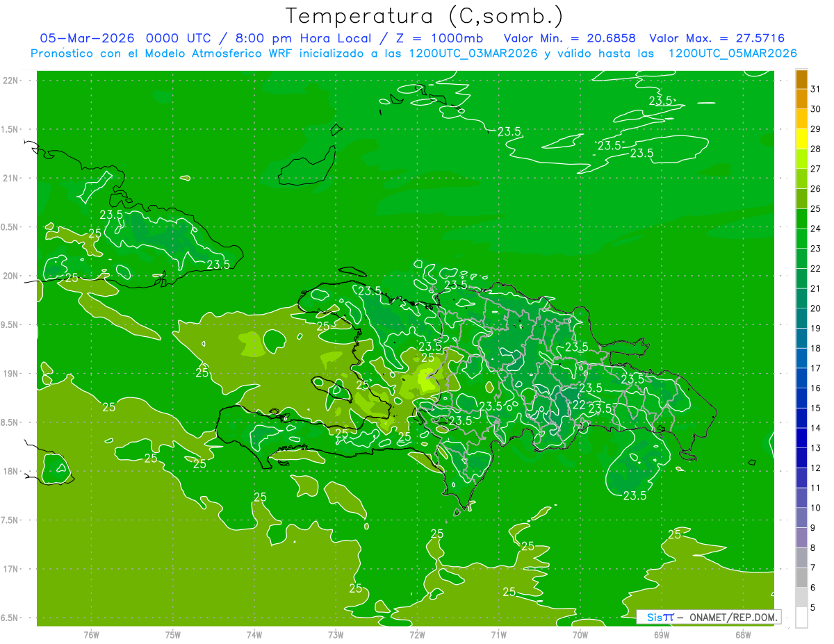The image size is (834, 644).
Task: Click the '17N' latitude axis label
Action: (x=11, y=569)
